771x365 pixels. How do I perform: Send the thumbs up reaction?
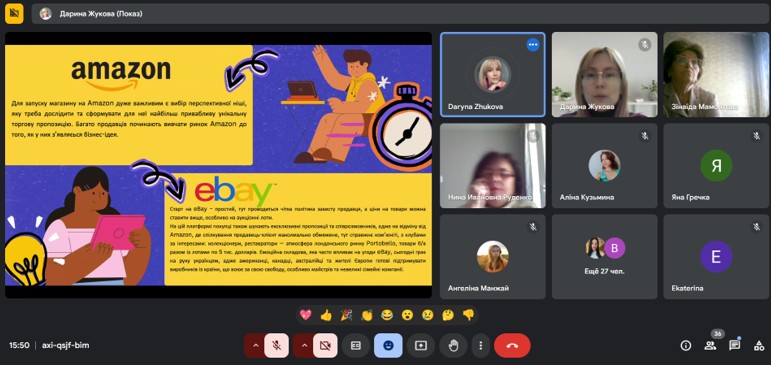click(326, 315)
